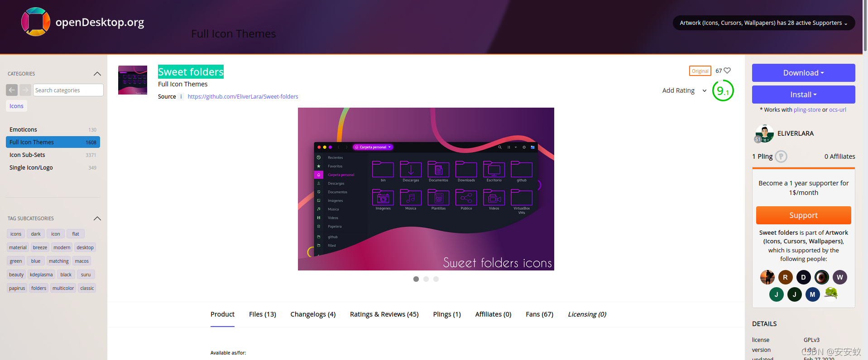868x360 pixels.
Task: Open the Install dropdown button
Action: (803, 95)
